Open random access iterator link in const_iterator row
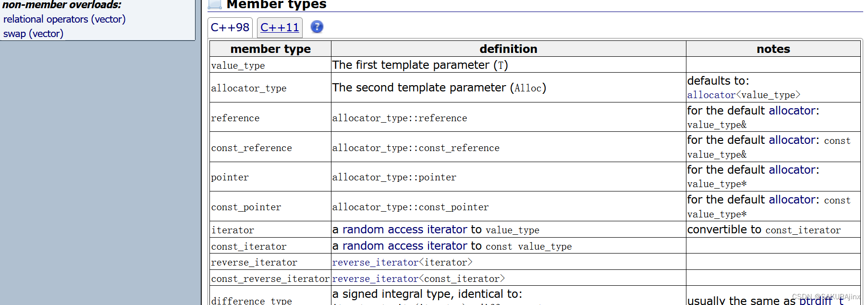This screenshot has height=305, width=868. click(404, 246)
